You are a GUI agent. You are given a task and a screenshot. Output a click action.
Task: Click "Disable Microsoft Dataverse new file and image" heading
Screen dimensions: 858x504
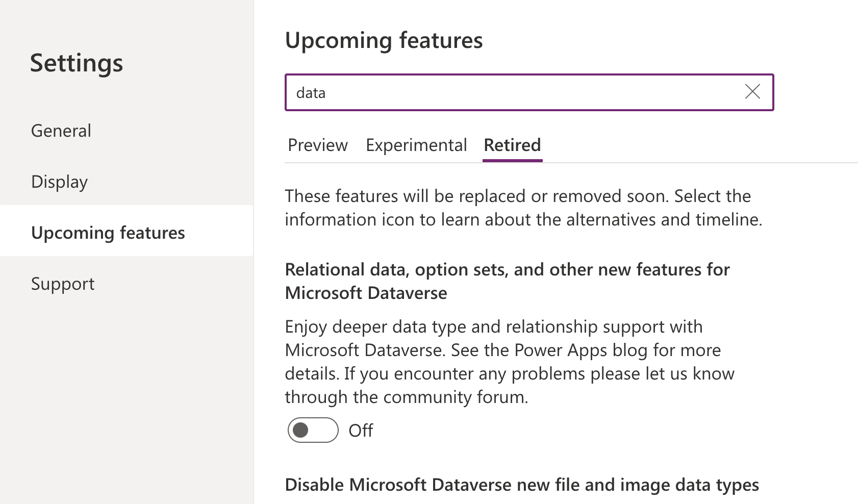(522, 485)
